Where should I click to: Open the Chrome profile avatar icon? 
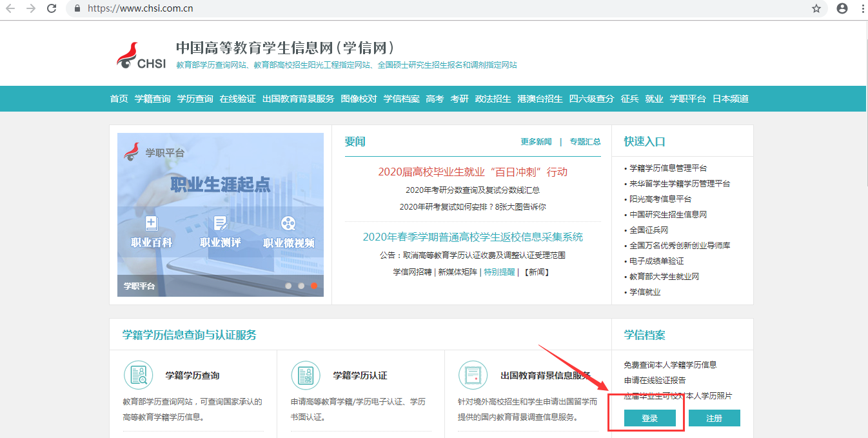842,8
